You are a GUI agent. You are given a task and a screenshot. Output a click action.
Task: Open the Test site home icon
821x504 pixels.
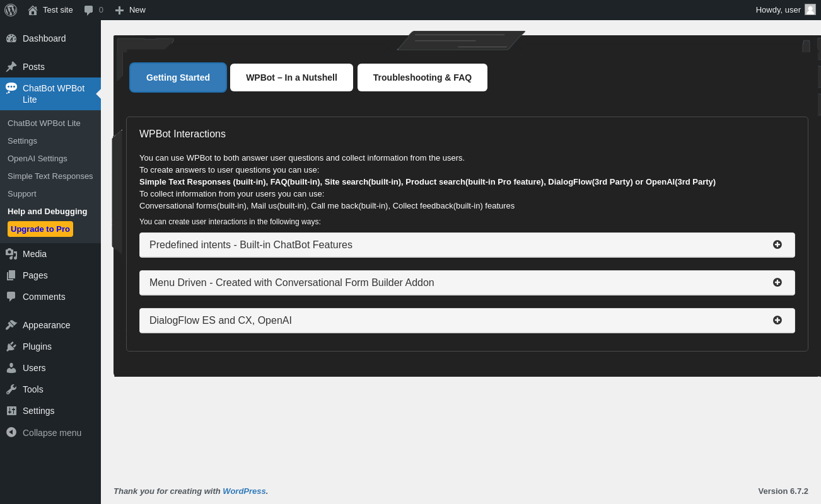pos(33,10)
